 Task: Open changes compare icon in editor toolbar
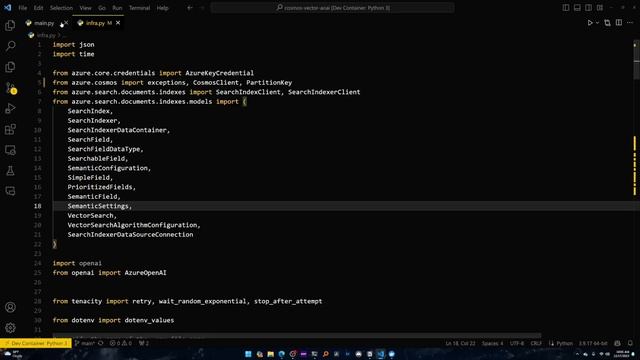click(x=607, y=23)
